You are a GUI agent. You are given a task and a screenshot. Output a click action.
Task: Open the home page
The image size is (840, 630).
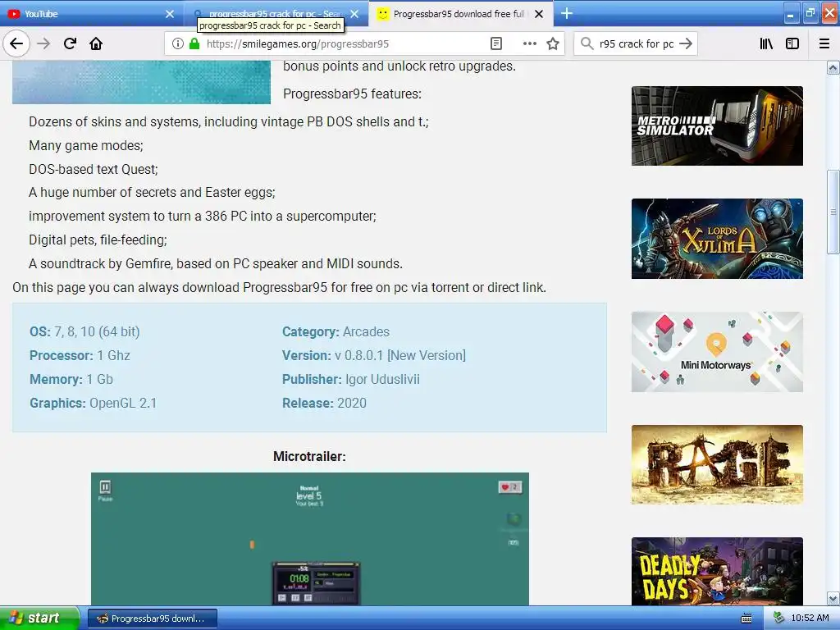(x=96, y=43)
